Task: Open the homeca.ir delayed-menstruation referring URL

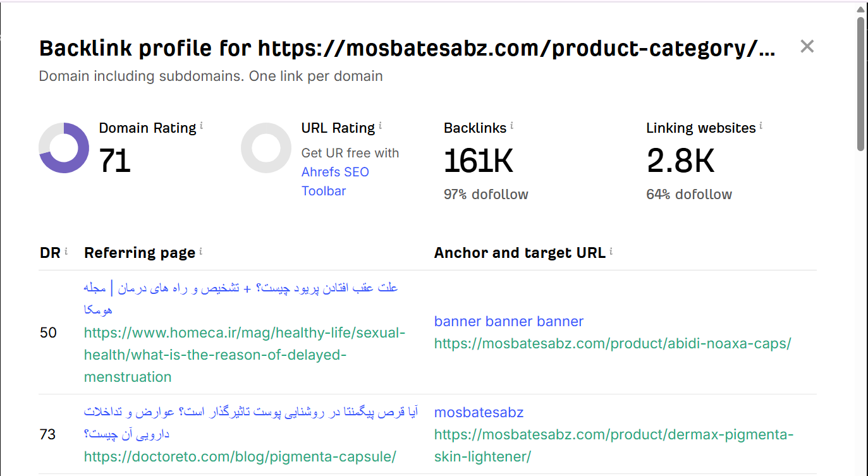Action: pyautogui.click(x=244, y=355)
